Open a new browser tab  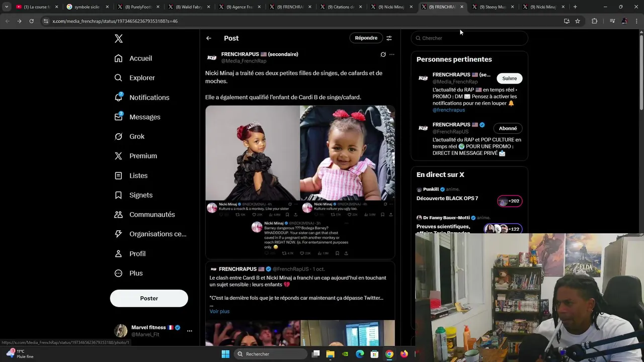pos(575,7)
